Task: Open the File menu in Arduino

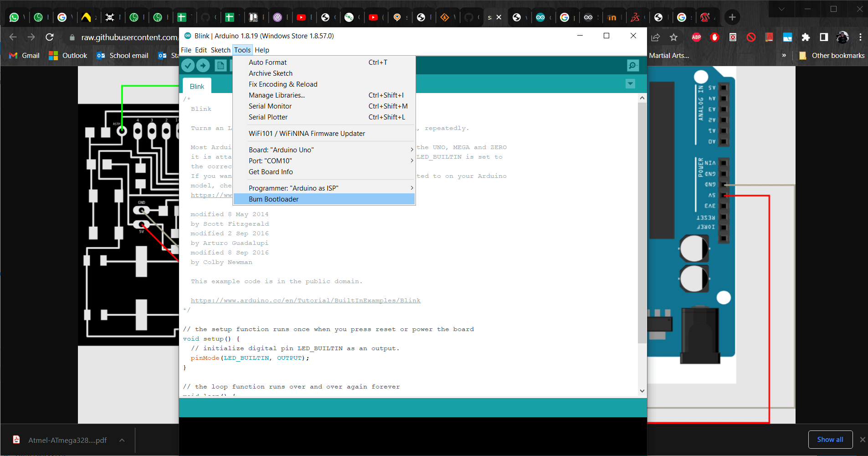Action: [186, 50]
